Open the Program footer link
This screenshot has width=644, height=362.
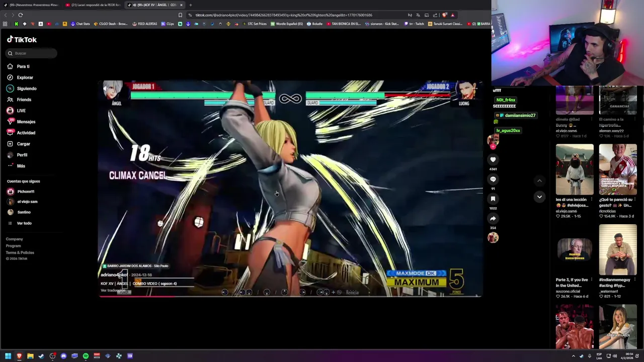coord(13,246)
